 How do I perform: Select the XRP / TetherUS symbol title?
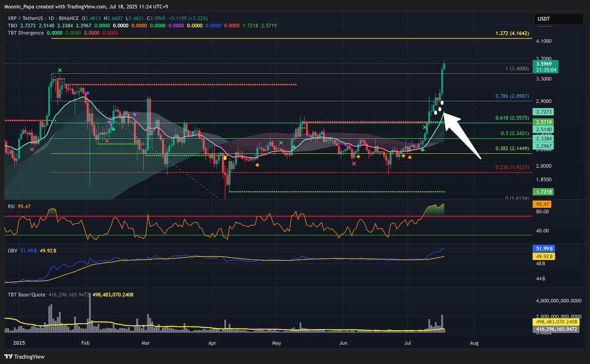31,18
